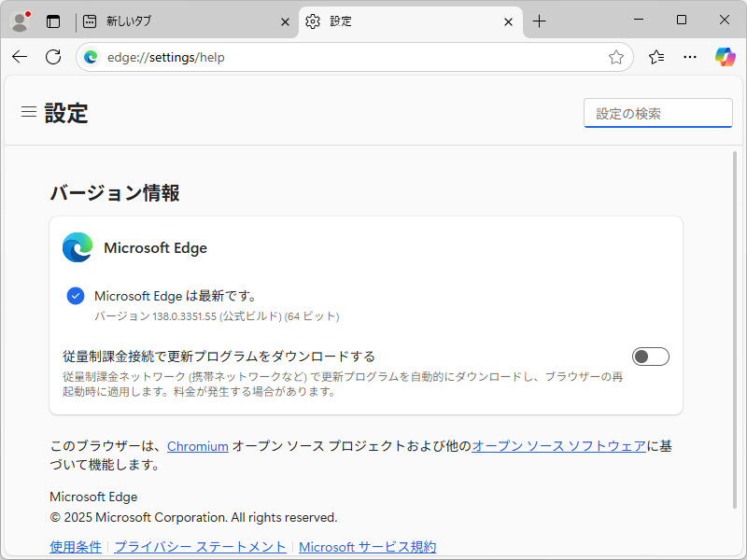The height and width of the screenshot is (560, 747).
Task: Open the 使用条件 link
Action: (75, 546)
